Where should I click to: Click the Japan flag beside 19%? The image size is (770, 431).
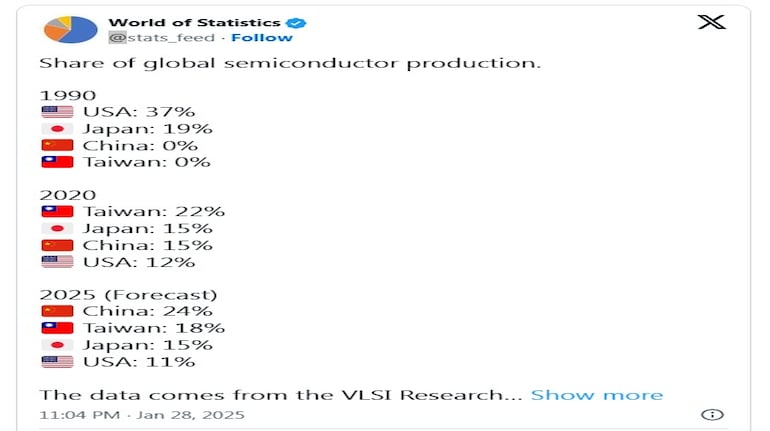pos(57,129)
